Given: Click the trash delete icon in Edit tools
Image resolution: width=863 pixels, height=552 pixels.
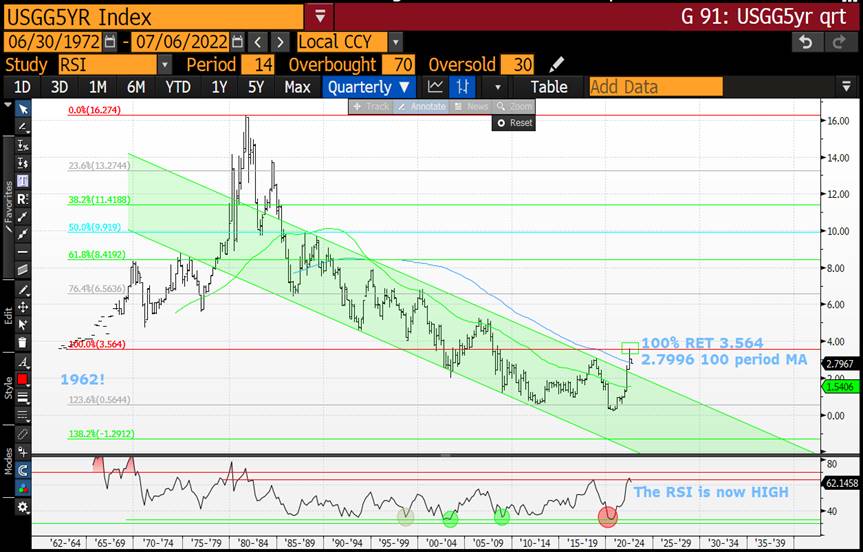Looking at the screenshot, I should pos(22,343).
